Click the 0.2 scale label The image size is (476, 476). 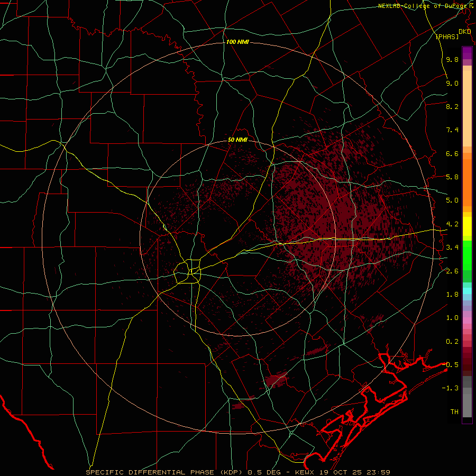(x=452, y=342)
